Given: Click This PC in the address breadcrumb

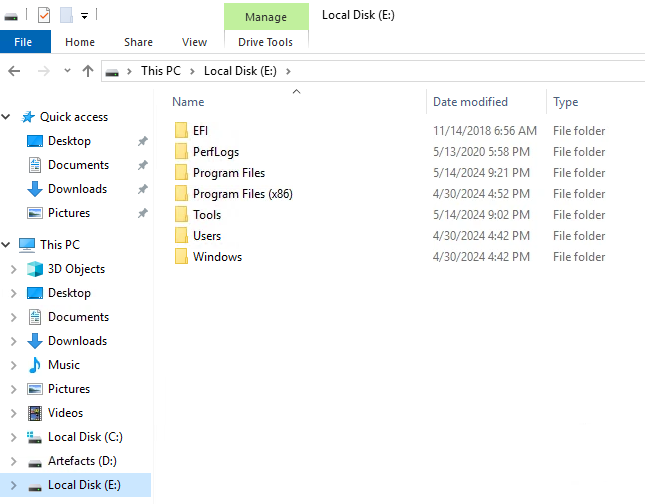Looking at the screenshot, I should (161, 71).
